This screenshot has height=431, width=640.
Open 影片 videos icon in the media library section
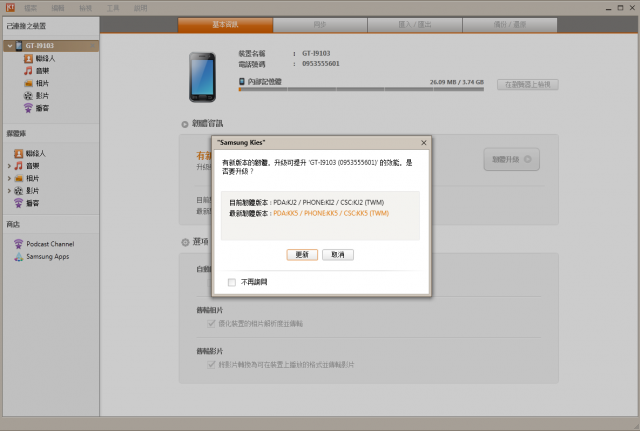tap(18, 191)
